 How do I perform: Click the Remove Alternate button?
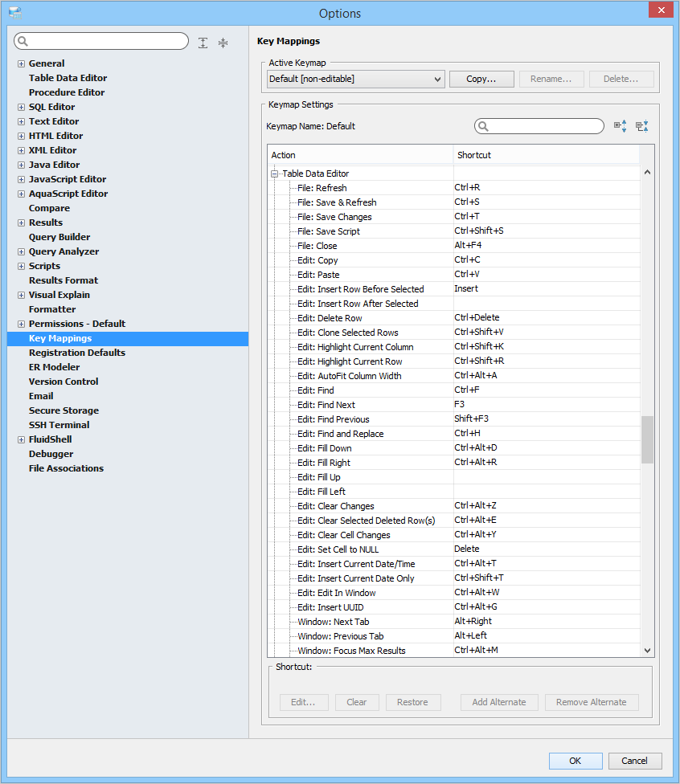tap(592, 703)
